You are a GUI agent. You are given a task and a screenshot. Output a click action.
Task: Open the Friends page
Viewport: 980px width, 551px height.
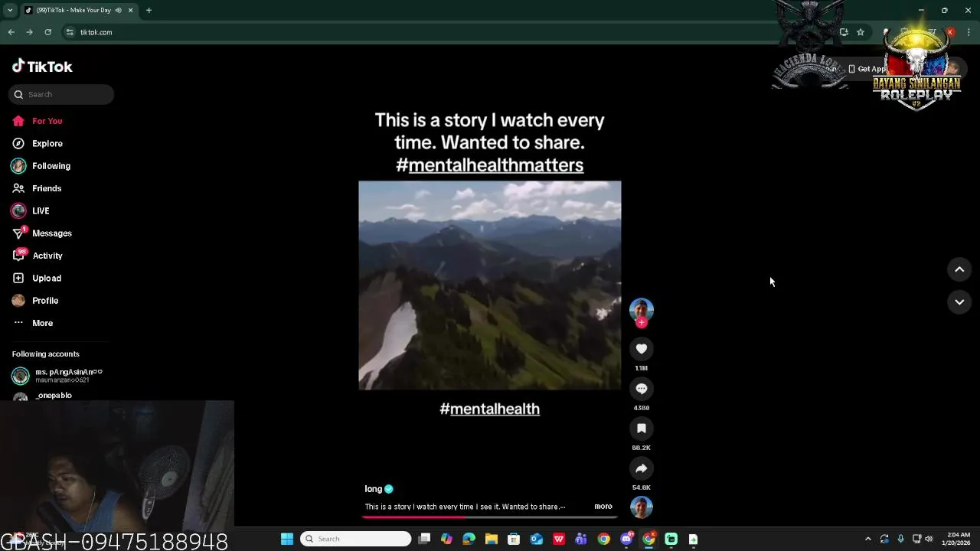pos(36,188)
